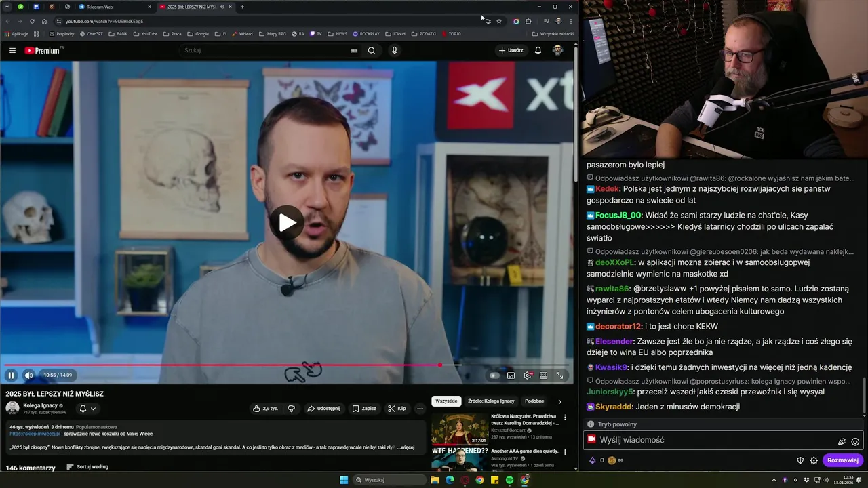Select the Źródło: Kolega Ignacy chip
This screenshot has height=488, width=868.
[491, 401]
